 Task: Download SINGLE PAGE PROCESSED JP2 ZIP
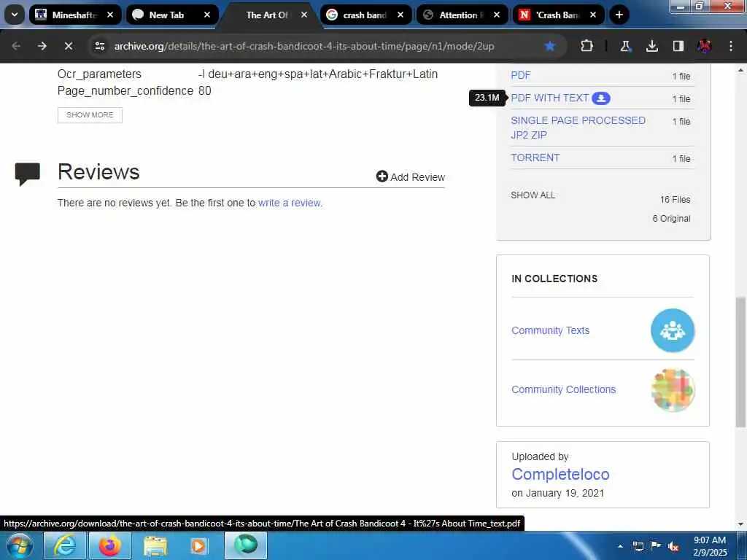[578, 128]
